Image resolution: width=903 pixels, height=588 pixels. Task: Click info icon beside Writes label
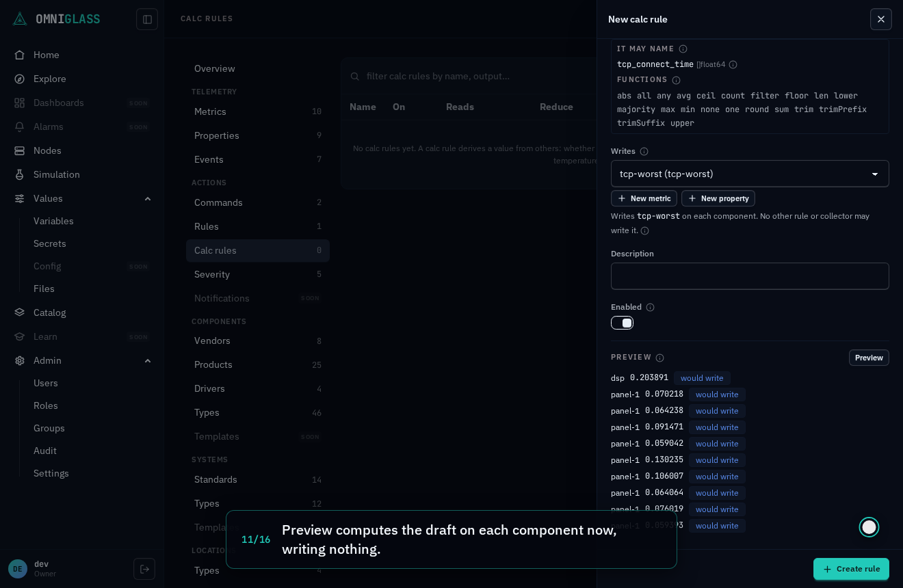point(644,151)
